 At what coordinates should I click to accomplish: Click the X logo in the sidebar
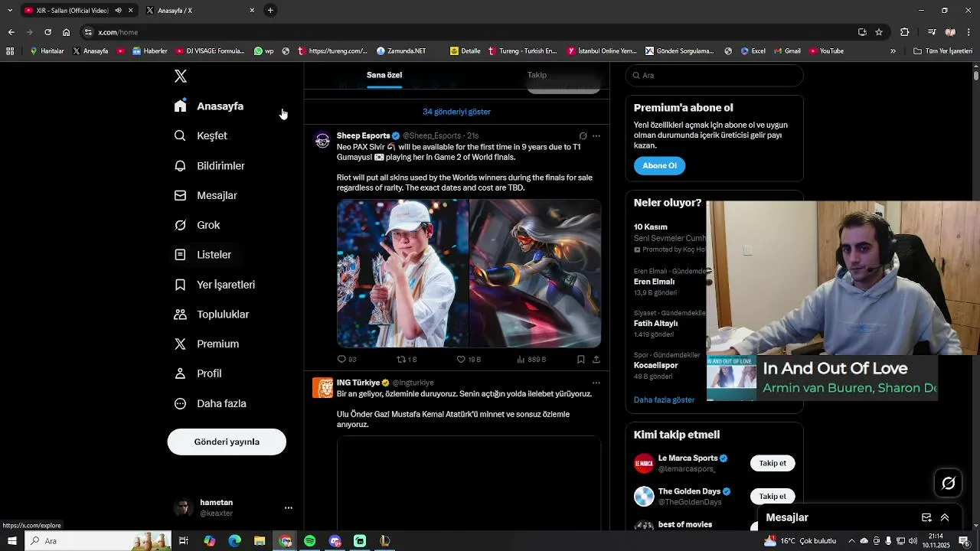[x=181, y=76]
